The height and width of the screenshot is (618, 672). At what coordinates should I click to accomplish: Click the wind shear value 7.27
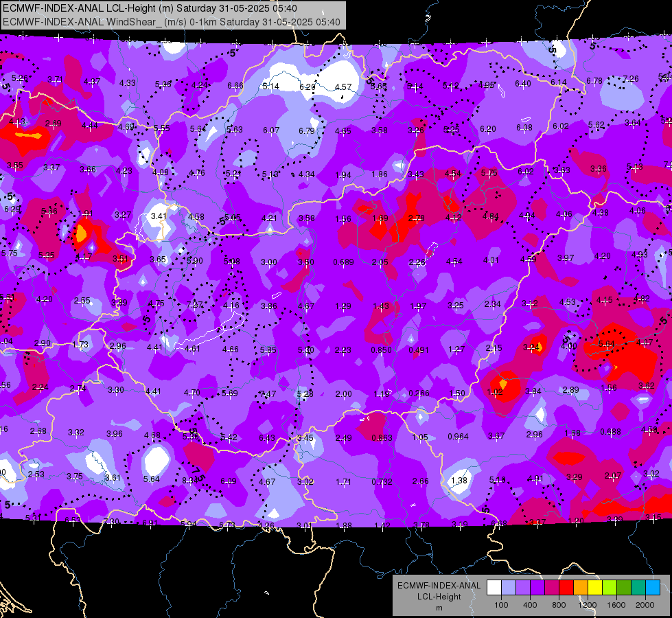coord(194,304)
